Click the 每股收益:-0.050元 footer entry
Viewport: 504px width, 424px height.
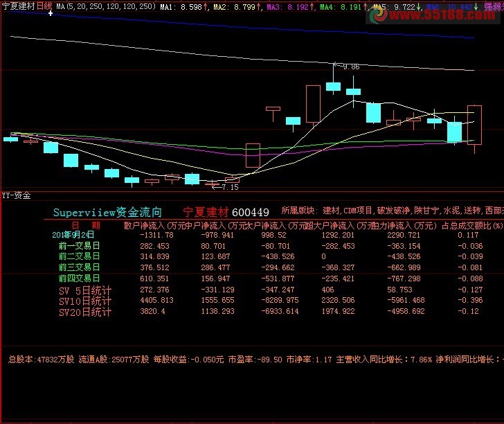188,360
